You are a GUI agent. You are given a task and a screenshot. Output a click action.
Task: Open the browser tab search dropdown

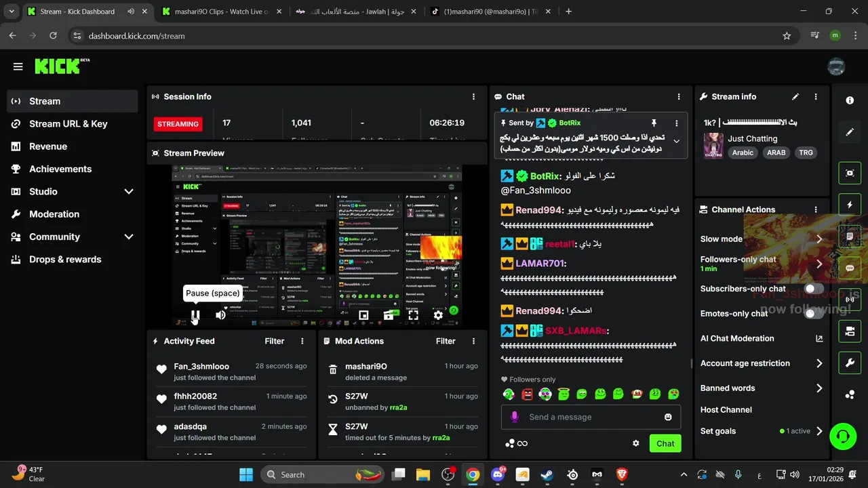point(11,11)
